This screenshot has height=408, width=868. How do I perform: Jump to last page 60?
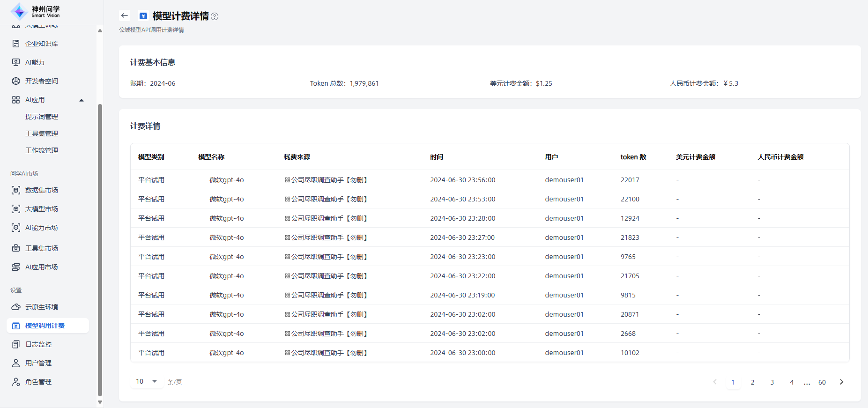[822, 382]
